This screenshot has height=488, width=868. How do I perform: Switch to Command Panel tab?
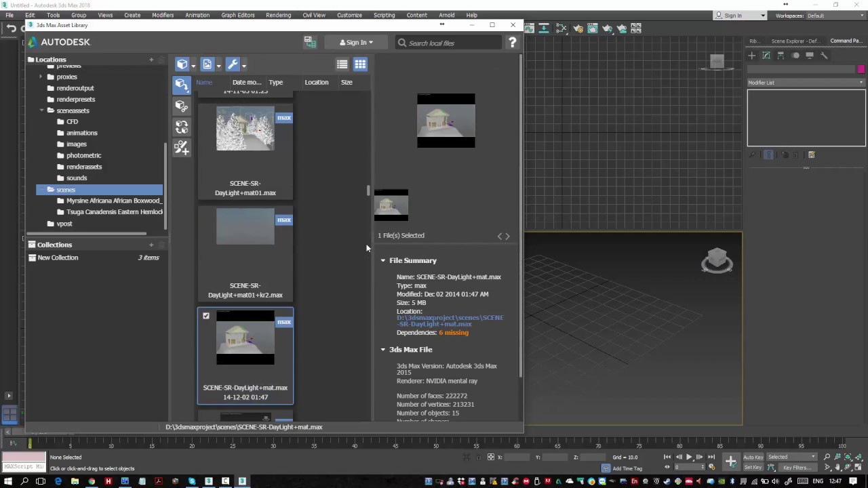[846, 41]
